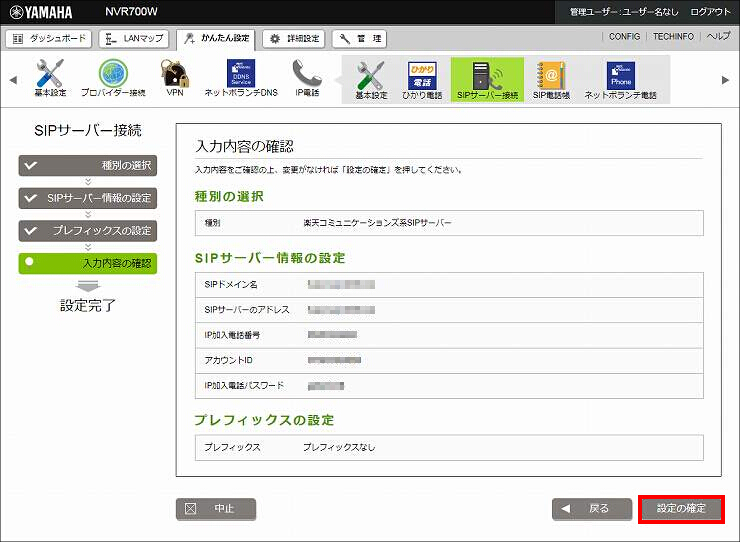Open the VPN padlock icon
The height and width of the screenshot is (542, 740).
pyautogui.click(x=175, y=78)
